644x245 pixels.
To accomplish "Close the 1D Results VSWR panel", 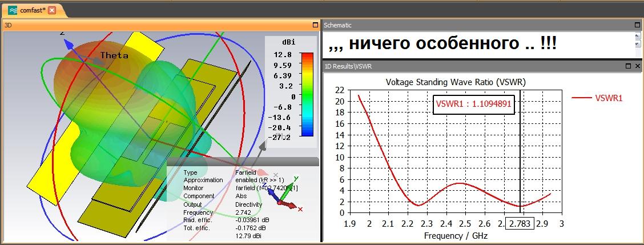I will point(637,66).
